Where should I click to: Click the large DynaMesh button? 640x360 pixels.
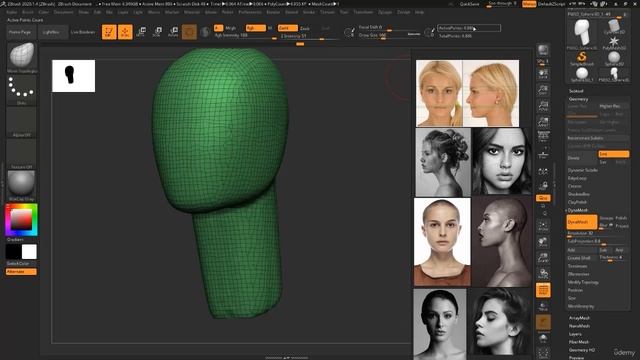click(x=582, y=222)
